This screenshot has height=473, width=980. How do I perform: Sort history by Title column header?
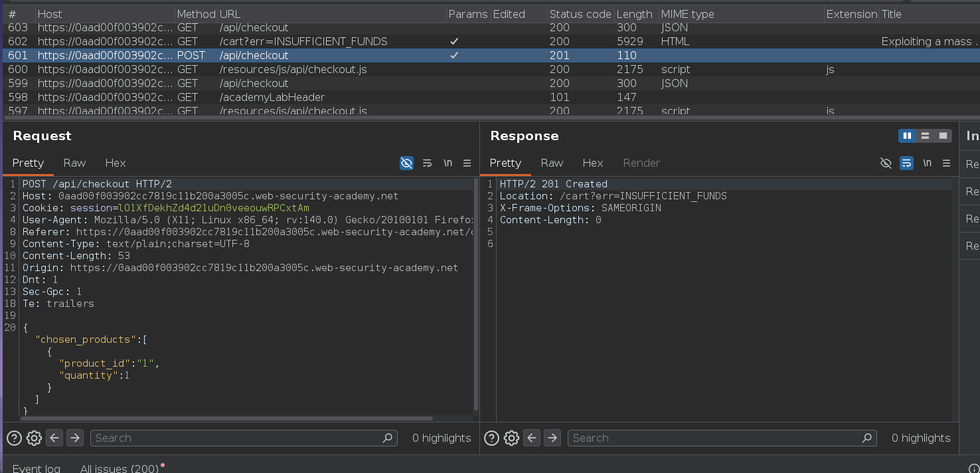click(x=930, y=14)
